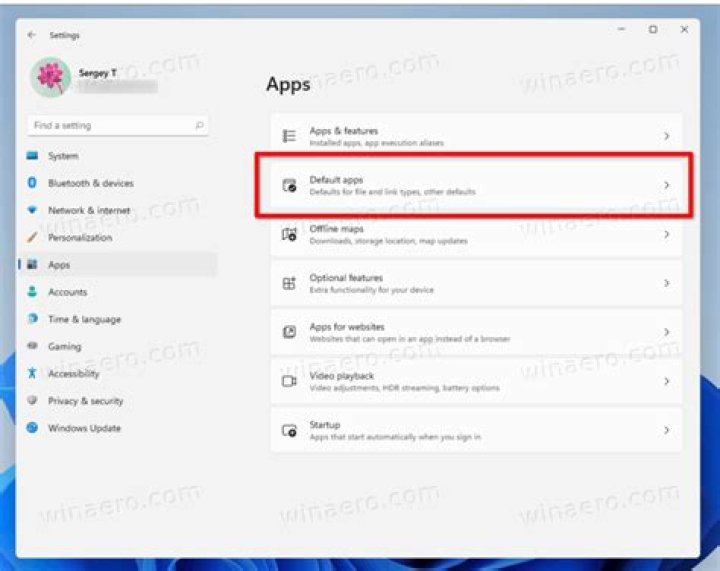
Task: Click the Apps & features list icon
Action: click(x=289, y=136)
